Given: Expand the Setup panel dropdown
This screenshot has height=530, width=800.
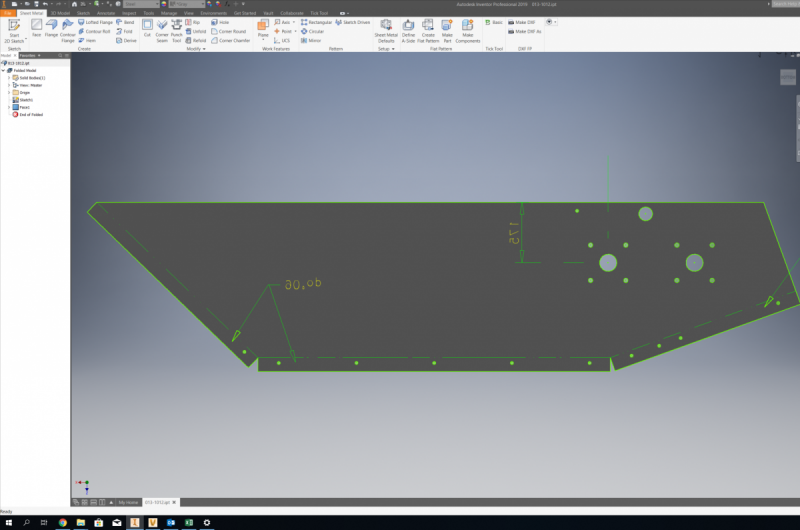Looking at the screenshot, I should click(386, 49).
